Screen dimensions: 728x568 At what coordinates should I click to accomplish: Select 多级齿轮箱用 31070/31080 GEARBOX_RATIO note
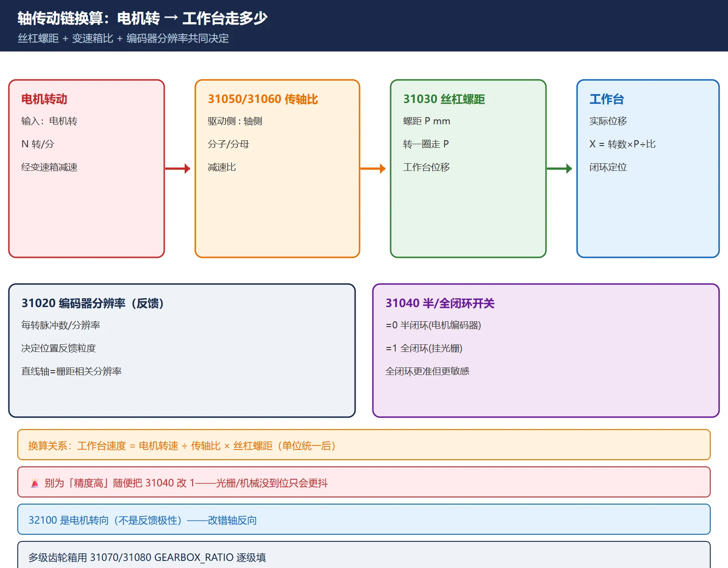click(x=364, y=556)
